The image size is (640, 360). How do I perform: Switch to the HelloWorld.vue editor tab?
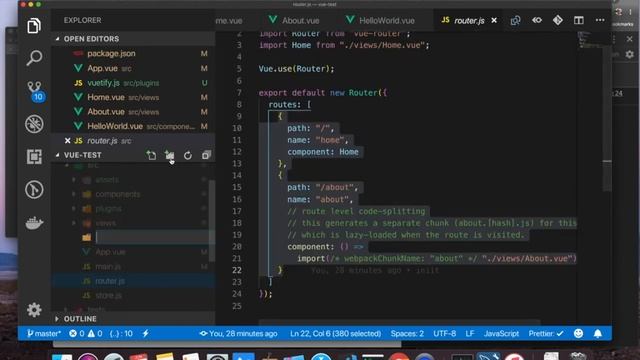(x=380, y=20)
